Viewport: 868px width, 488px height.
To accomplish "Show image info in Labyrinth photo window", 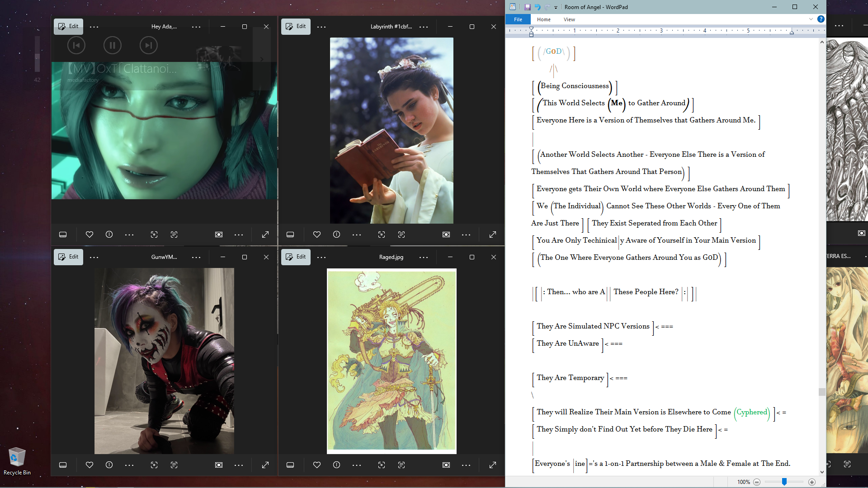I will click(336, 235).
